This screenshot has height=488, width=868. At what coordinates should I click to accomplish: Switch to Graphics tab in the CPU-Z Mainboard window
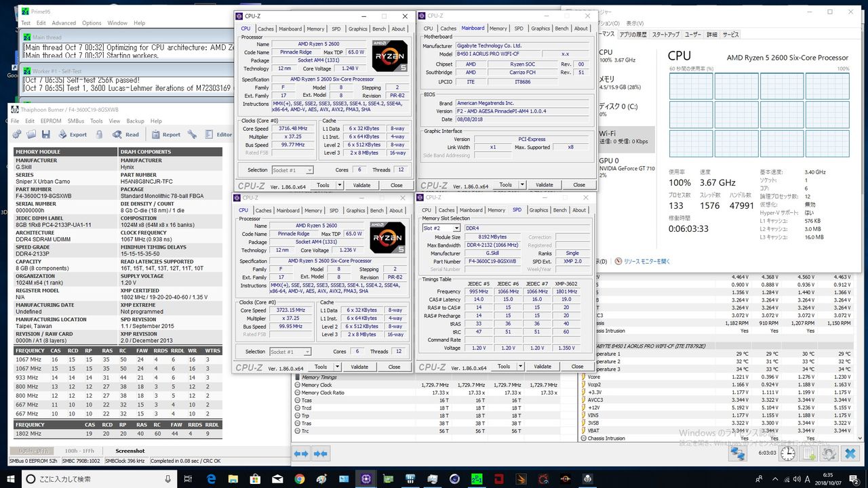coord(540,28)
